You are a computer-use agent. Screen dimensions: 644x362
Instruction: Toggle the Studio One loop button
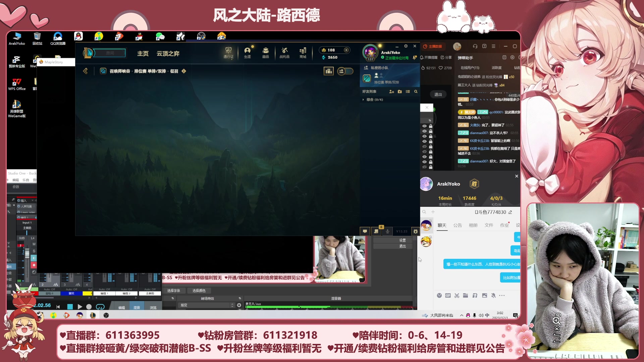coord(100,307)
